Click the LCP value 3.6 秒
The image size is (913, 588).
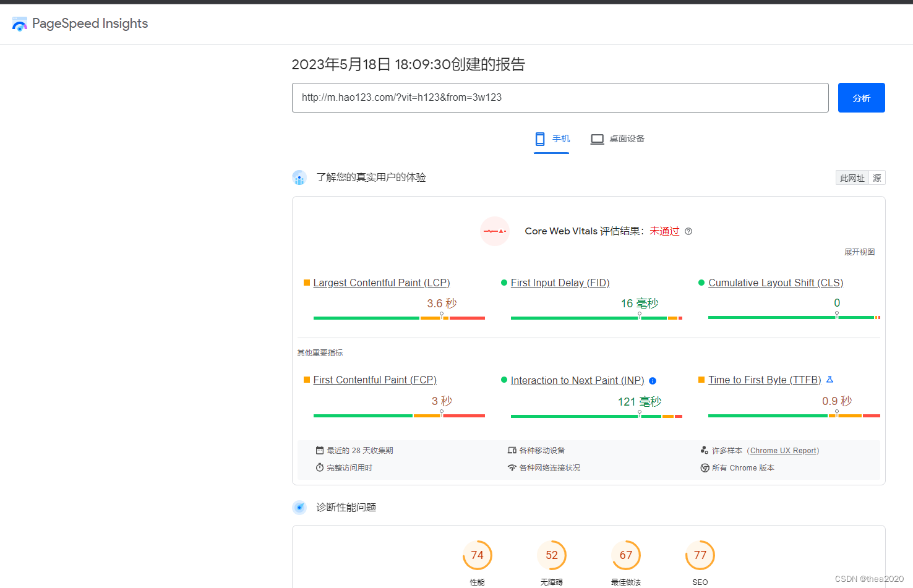coord(442,303)
